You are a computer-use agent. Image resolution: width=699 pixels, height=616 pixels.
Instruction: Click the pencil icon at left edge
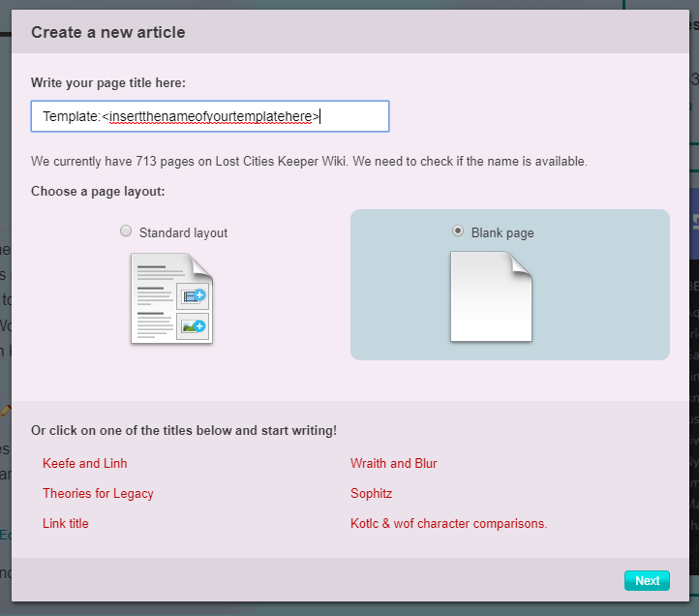click(5, 411)
